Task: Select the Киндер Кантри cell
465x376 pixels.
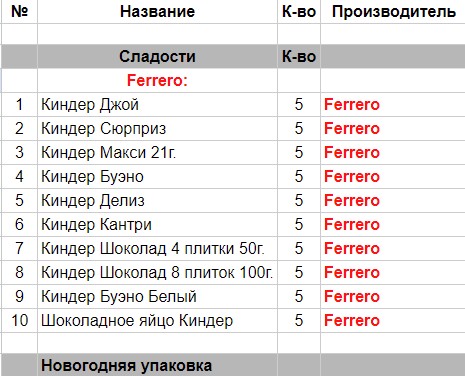Action: pyautogui.click(x=157, y=224)
